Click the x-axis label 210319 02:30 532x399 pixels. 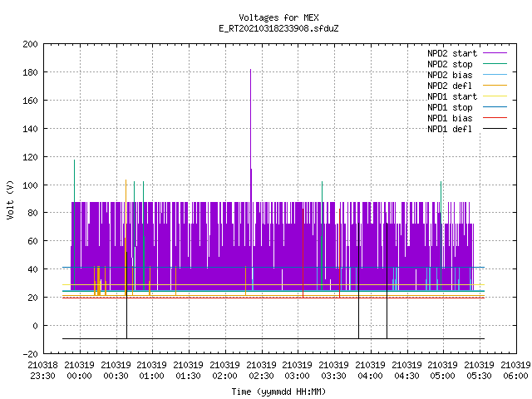tap(262, 371)
